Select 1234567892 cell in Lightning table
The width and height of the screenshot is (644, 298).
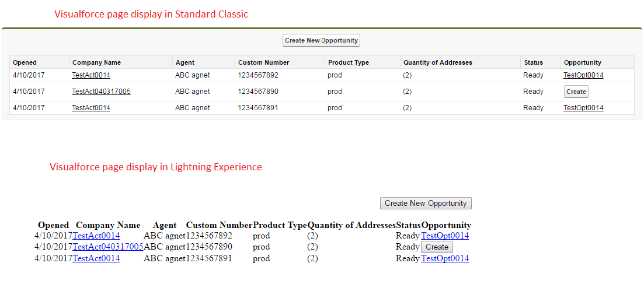click(x=209, y=236)
